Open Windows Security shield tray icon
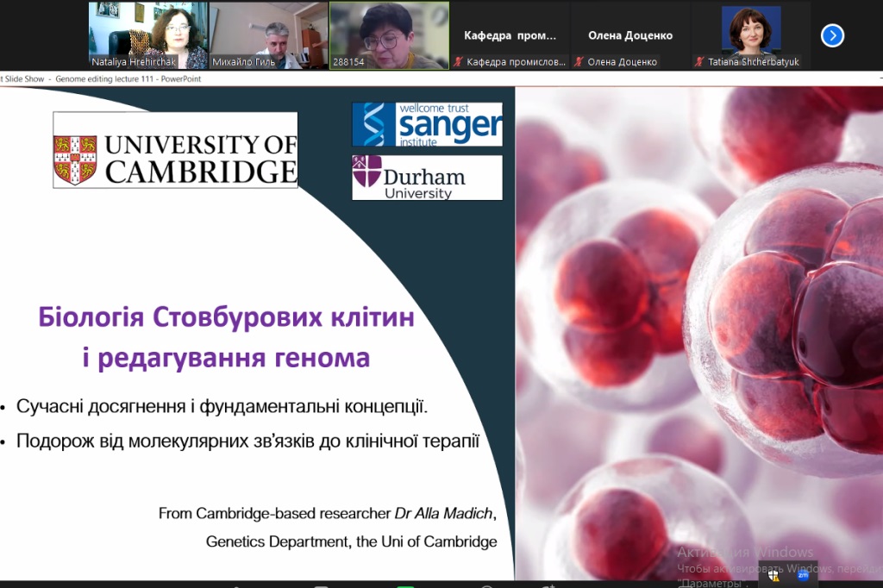Image resolution: width=883 pixels, height=588 pixels. coord(774,574)
